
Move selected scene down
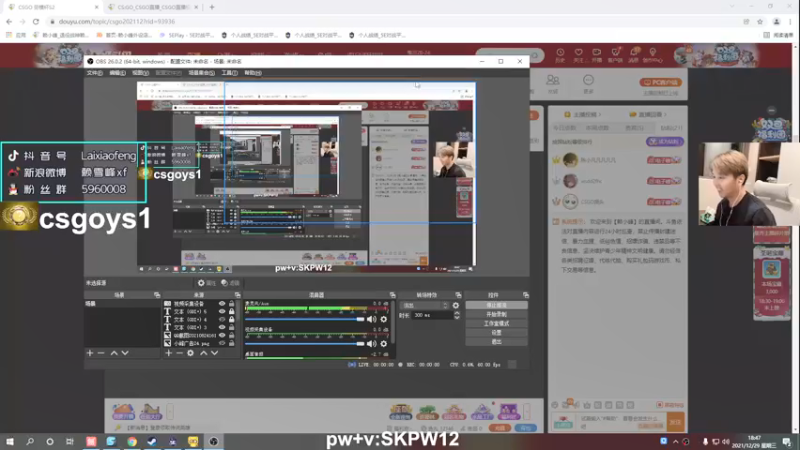125,353
